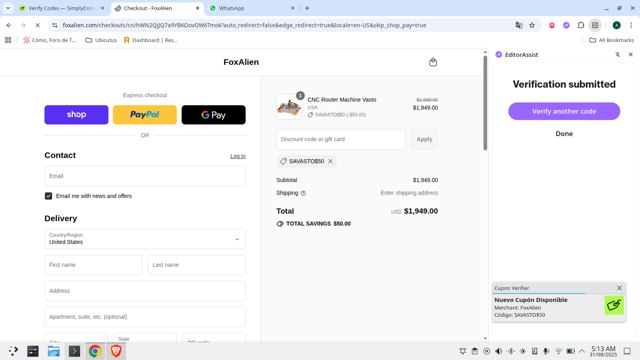
Task: Open Ubicutus bookmarks folder
Action: [x=101, y=40]
